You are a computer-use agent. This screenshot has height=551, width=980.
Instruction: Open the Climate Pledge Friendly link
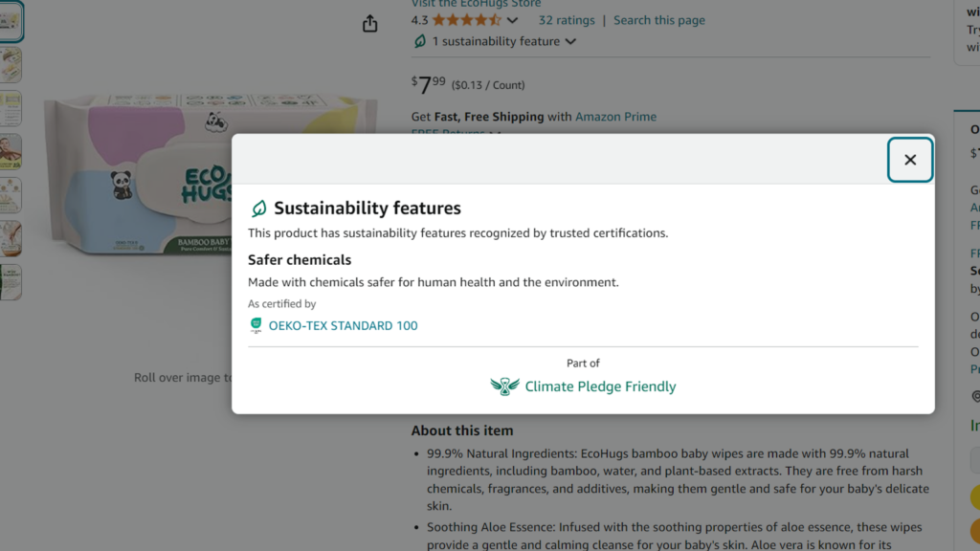pyautogui.click(x=600, y=386)
